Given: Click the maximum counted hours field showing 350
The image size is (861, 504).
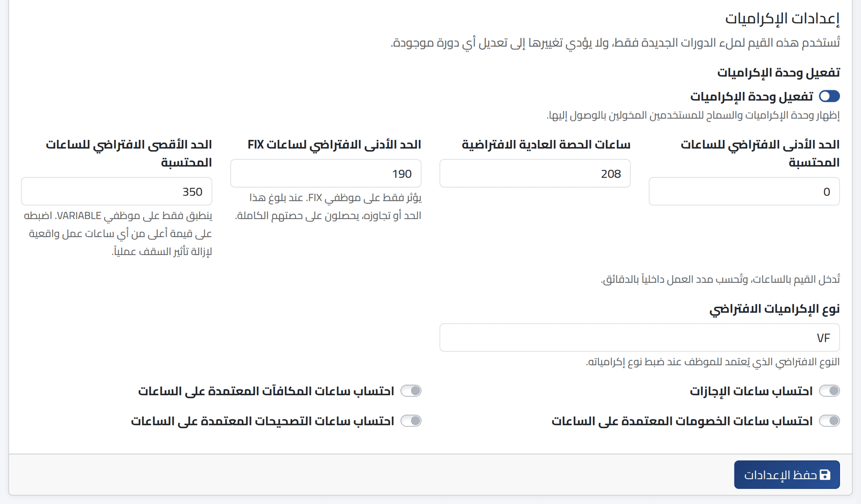Looking at the screenshot, I should pos(116,191).
